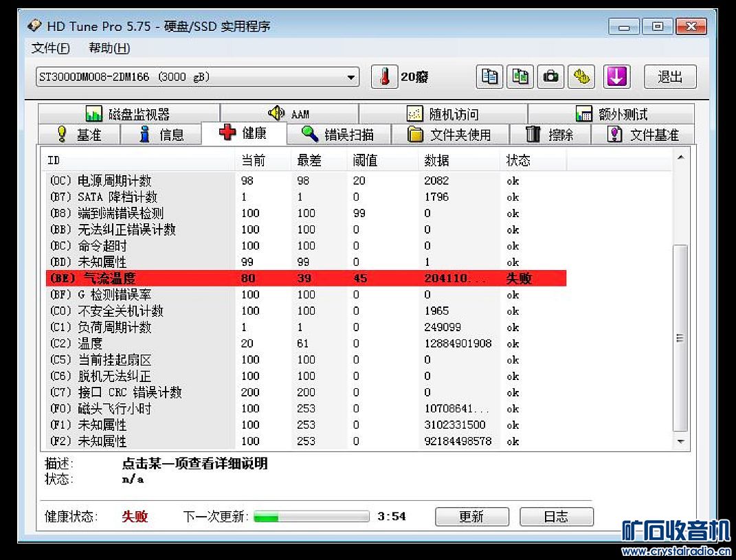Click the copy screenshot to clipboard icon
Screen dimensions: 736x560
point(520,76)
